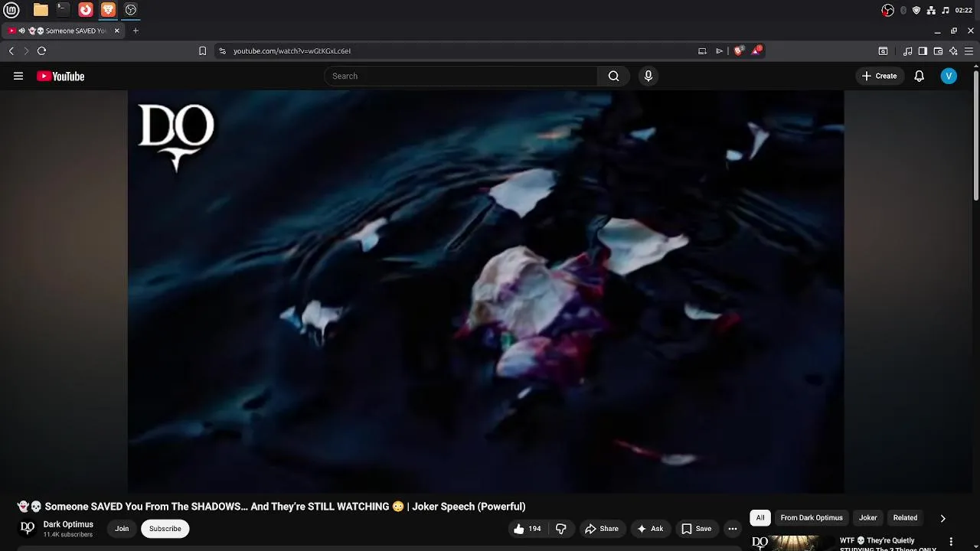Switch to Brave browser in taskbar
This screenshot has width=980, height=551.
coord(108,10)
